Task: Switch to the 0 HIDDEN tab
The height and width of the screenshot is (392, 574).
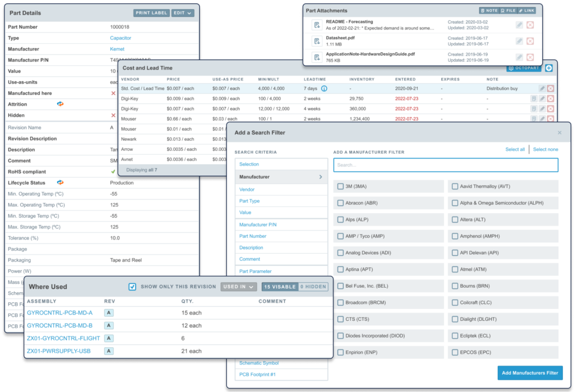Action: (313, 287)
